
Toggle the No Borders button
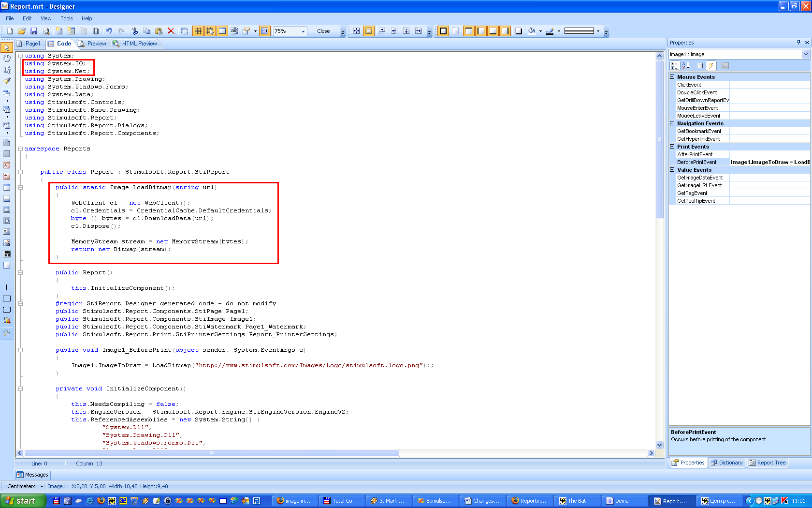(x=455, y=31)
